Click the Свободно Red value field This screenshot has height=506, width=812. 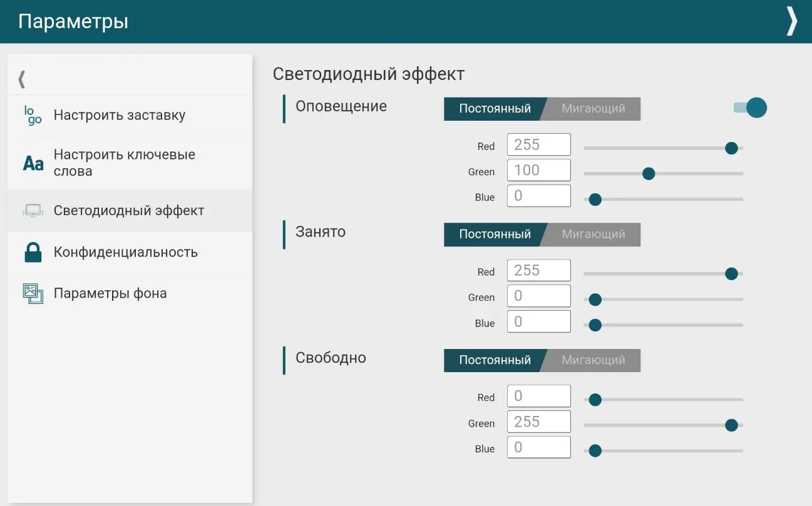click(538, 396)
